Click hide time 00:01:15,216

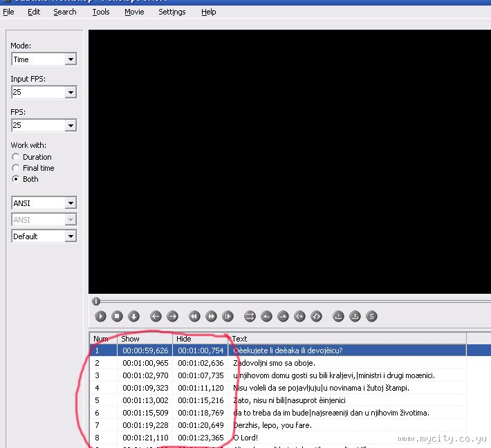(201, 400)
